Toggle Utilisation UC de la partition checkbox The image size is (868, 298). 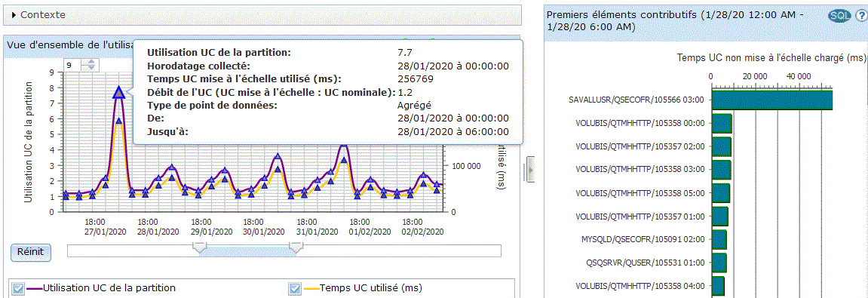coord(17,288)
